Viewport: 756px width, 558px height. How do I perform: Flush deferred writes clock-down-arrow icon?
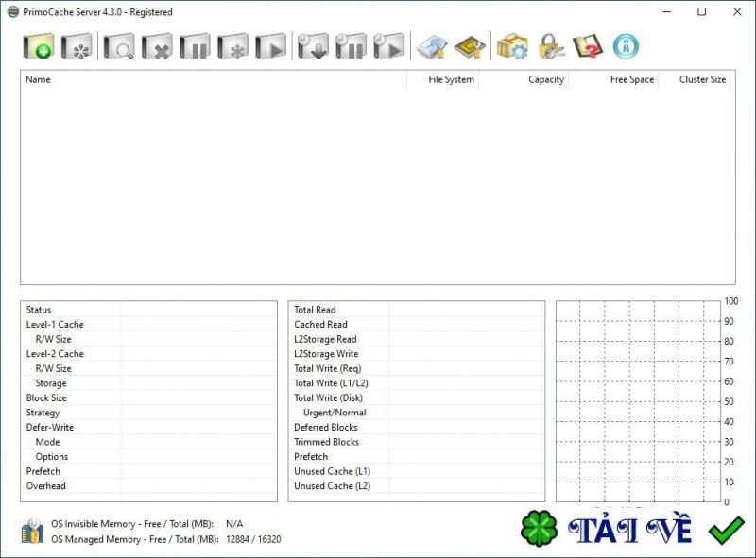point(314,46)
